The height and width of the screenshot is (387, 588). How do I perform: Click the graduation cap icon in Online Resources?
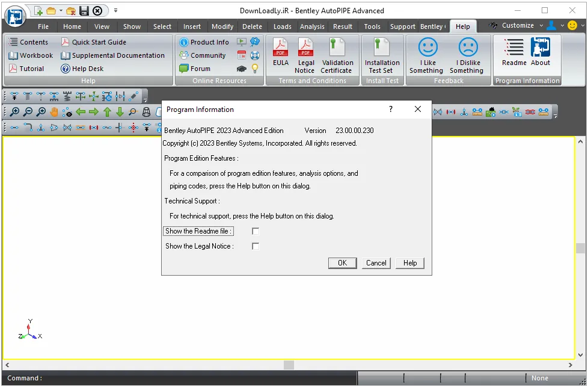click(x=242, y=69)
